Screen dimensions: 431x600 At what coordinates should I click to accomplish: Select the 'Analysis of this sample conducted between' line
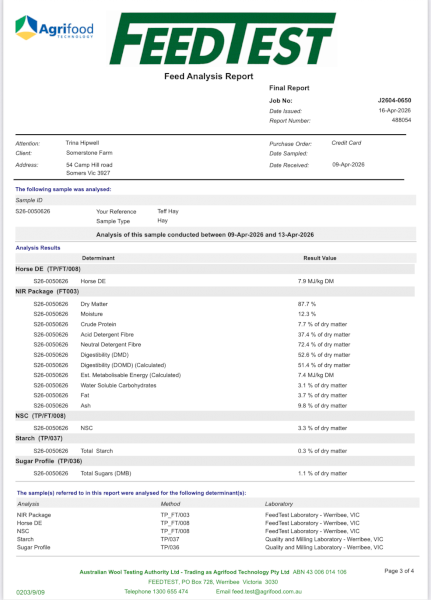click(x=205, y=235)
